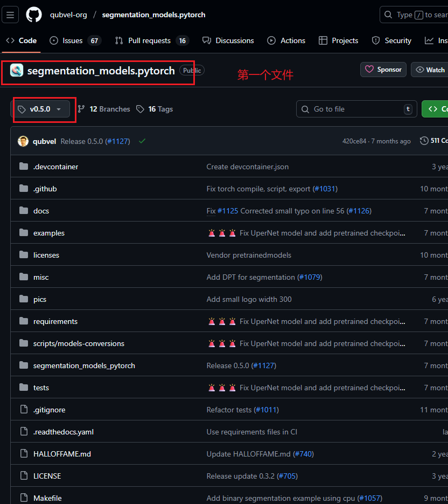Image resolution: width=448 pixels, height=504 pixels.
Task: Click folder icon next to docs
Action: tap(24, 211)
